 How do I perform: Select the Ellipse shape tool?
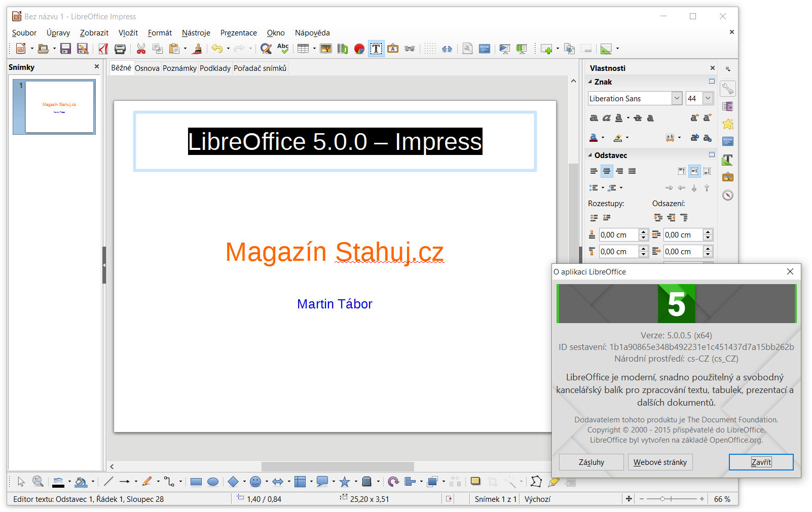pos(213,482)
